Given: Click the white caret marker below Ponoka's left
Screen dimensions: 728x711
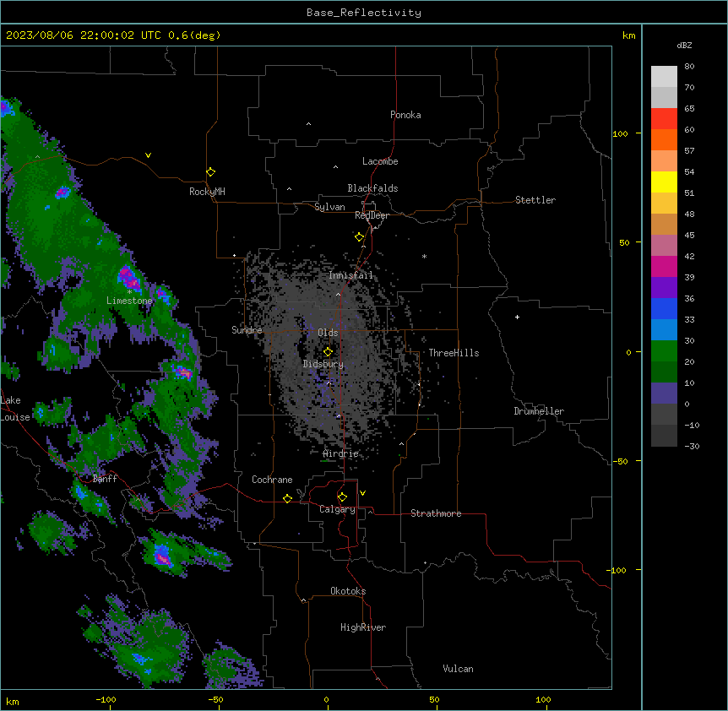Looking at the screenshot, I should coord(308,124).
